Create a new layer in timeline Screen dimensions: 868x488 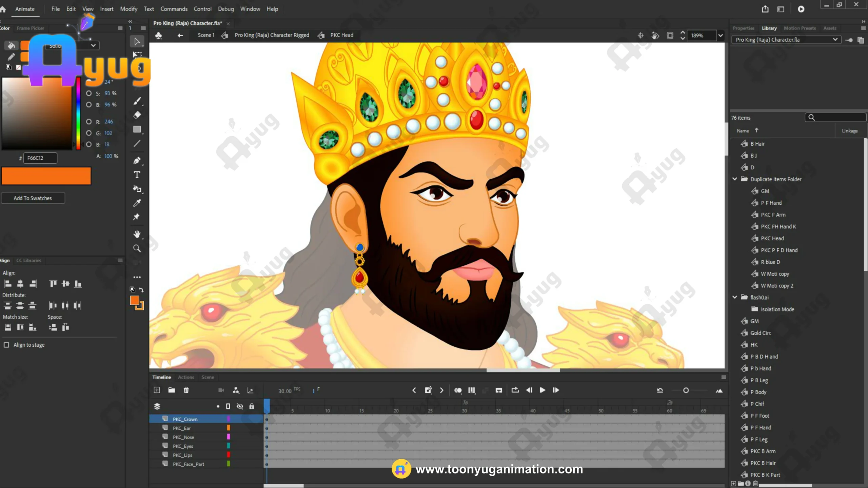tap(157, 390)
